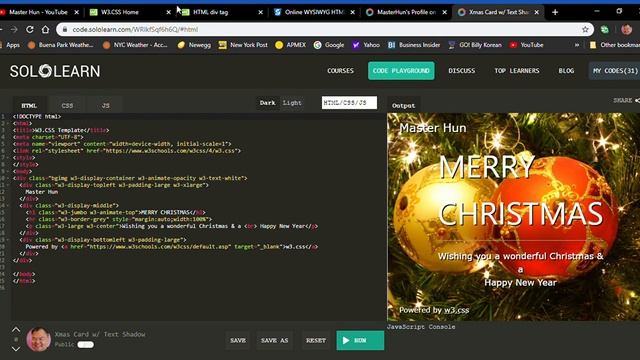Run the code with the RUN button

click(x=360, y=340)
